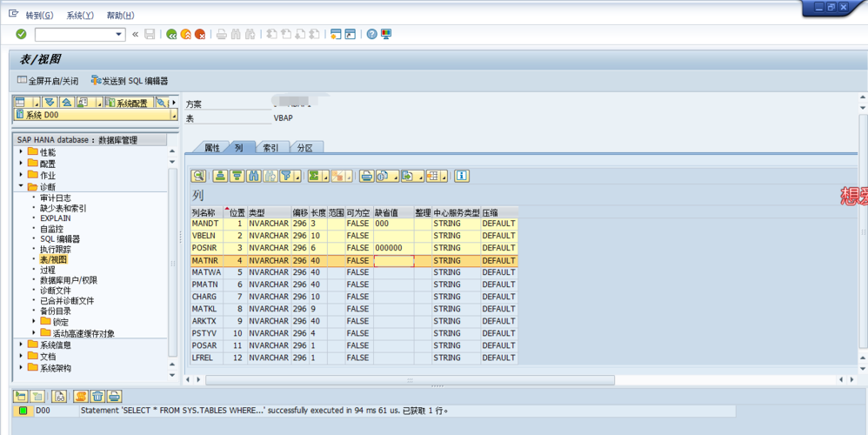
Task: Click the collapse command field double-arrow
Action: pos(135,34)
